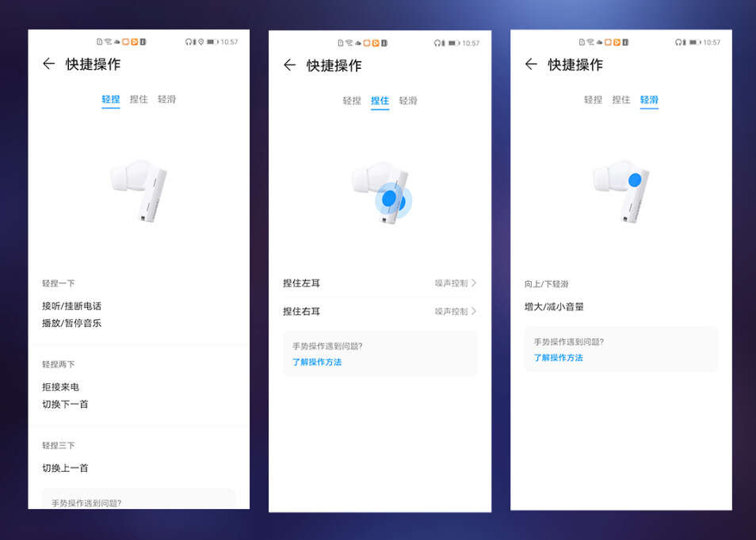756x540 pixels.
Task: Tap the headphone status icon in left screen
Action: (x=188, y=42)
